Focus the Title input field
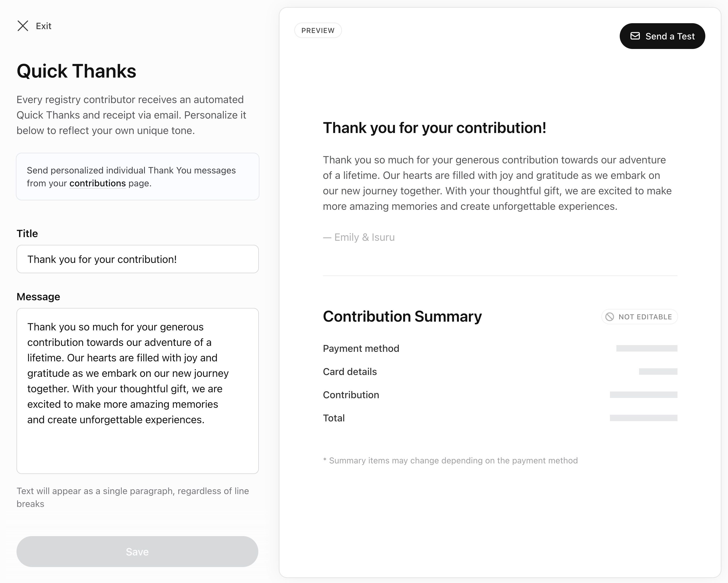The width and height of the screenshot is (728, 583). point(137,259)
